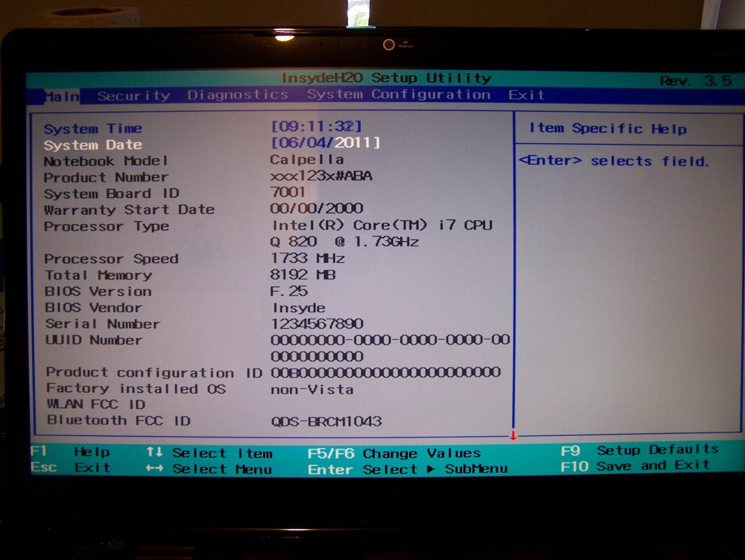Click the Product Number label
Screen dimensions: 745x560
click(x=106, y=178)
